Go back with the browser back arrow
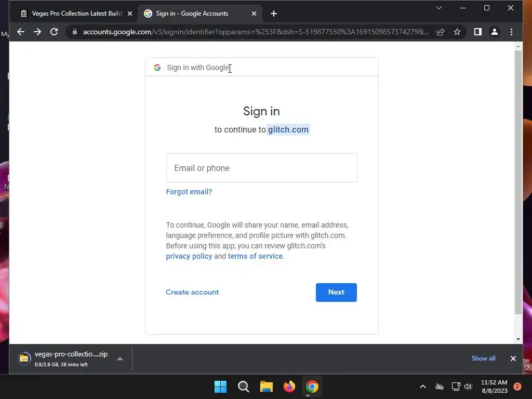The height and width of the screenshot is (399, 532). [x=21, y=32]
